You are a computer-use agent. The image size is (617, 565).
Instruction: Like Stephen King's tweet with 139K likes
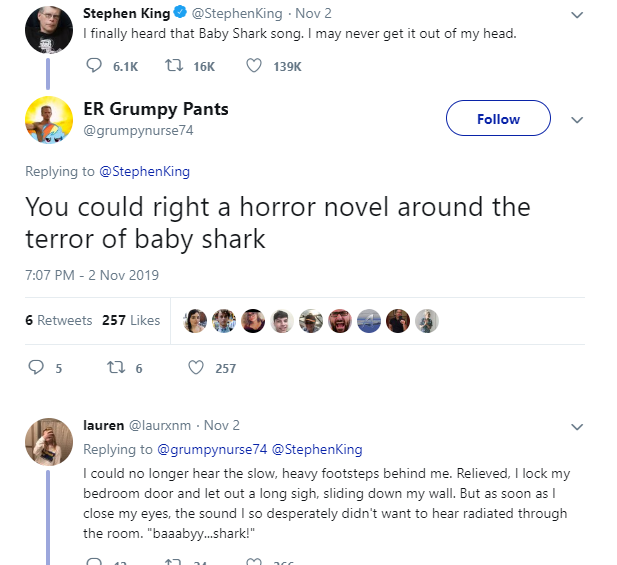tap(254, 65)
